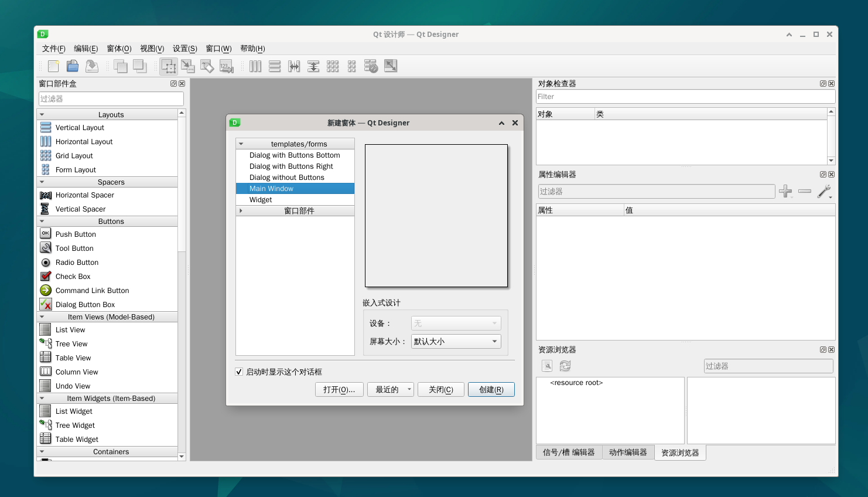The height and width of the screenshot is (497, 868).
Task: Click the Adjust Size toolbar icon
Action: [391, 66]
